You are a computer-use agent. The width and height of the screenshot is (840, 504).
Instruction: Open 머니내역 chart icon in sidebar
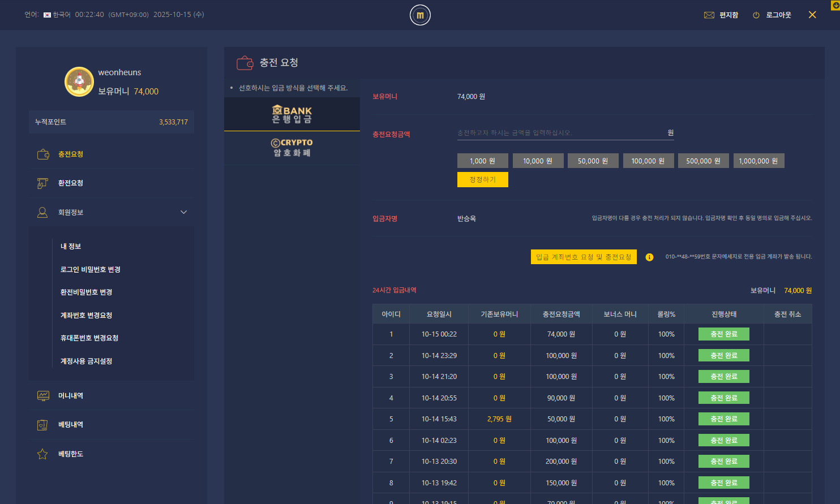tap(43, 396)
